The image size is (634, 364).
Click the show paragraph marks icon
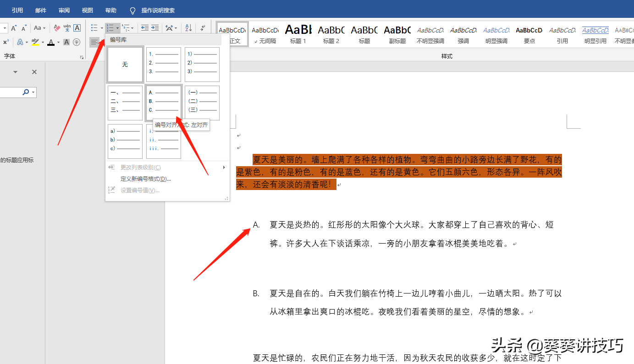(203, 27)
